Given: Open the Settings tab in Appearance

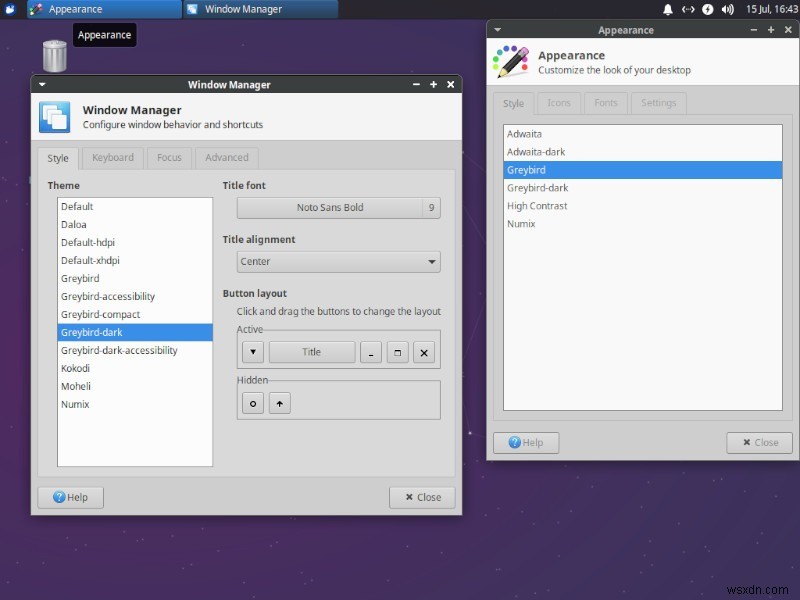Looking at the screenshot, I should pyautogui.click(x=658, y=103).
